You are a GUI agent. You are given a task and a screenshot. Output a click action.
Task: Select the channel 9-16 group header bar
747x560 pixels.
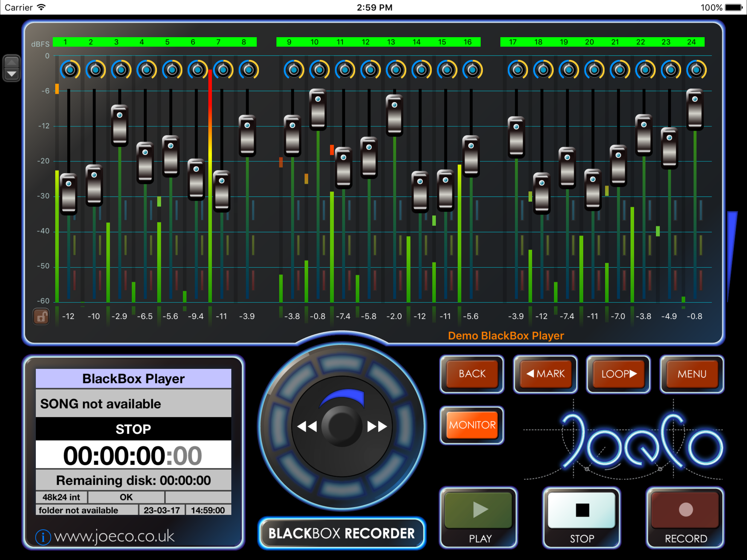point(378,42)
